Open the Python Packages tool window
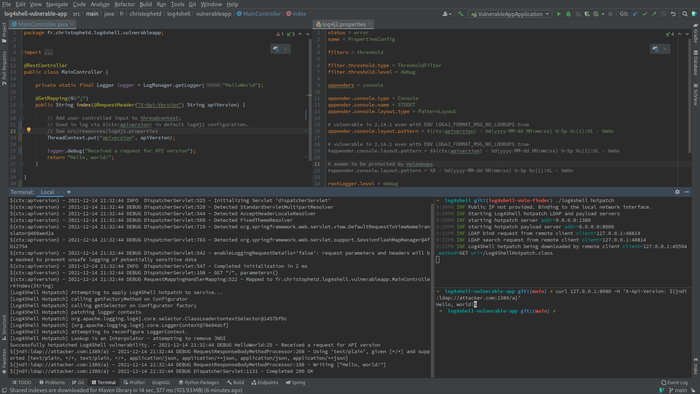The image size is (700, 394). coord(199,382)
